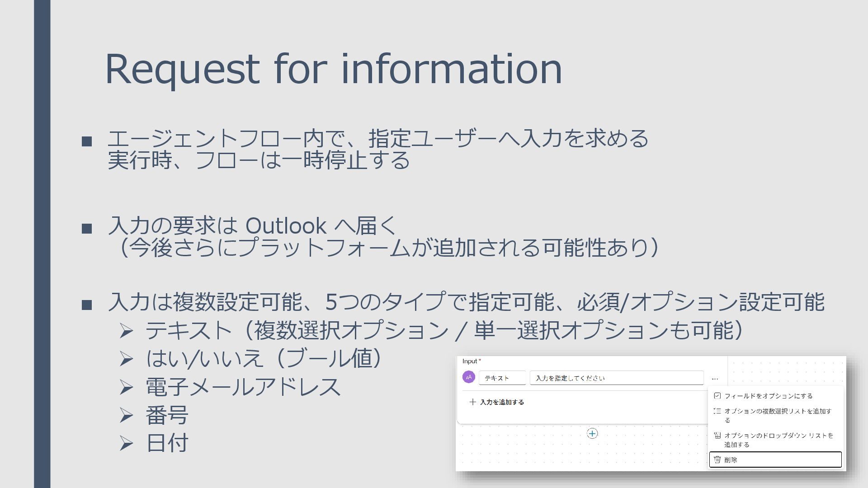Select フィールドをオプションにする menu entry
Viewport: 868px width, 488px height.
pos(769,396)
